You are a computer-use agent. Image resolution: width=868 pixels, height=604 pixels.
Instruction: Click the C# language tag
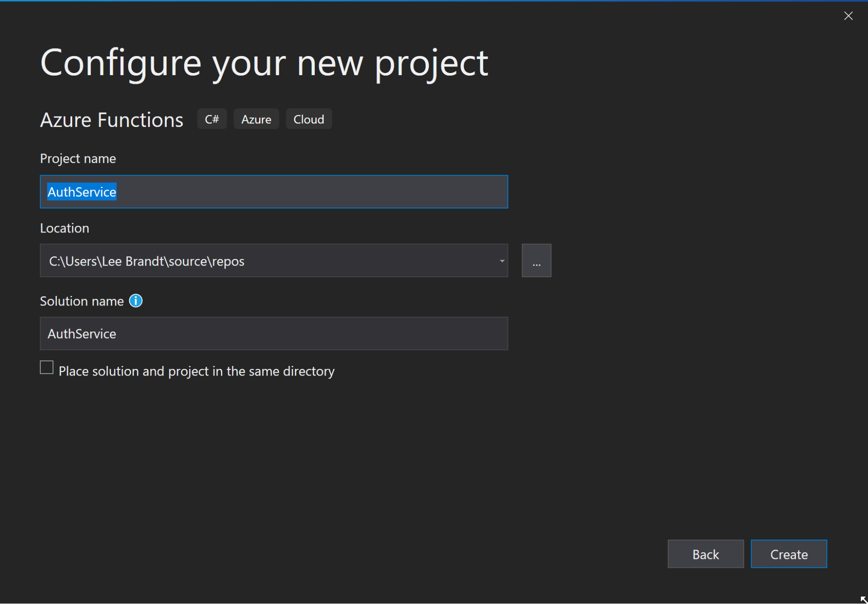pyautogui.click(x=212, y=119)
